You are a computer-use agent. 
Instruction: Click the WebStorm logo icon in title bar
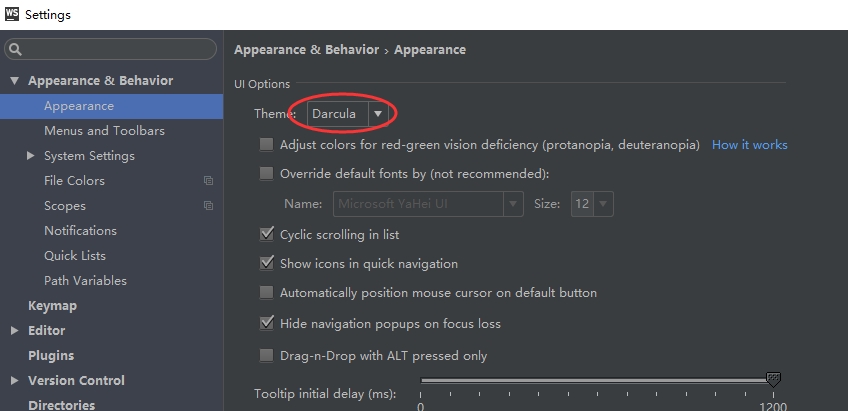(x=12, y=14)
